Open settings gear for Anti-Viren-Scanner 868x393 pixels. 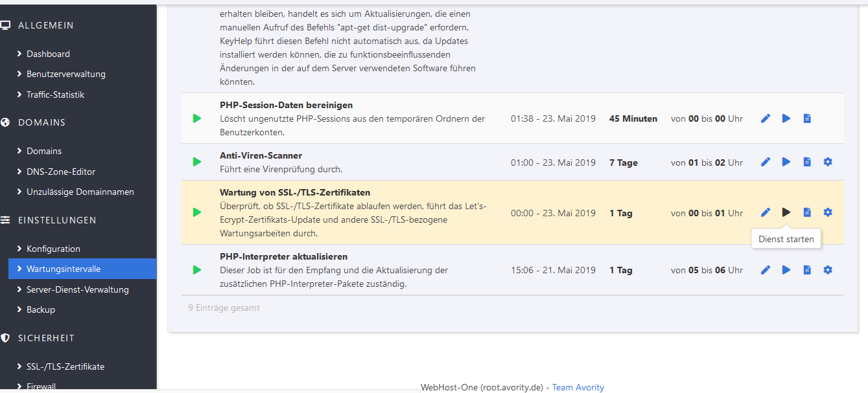828,162
